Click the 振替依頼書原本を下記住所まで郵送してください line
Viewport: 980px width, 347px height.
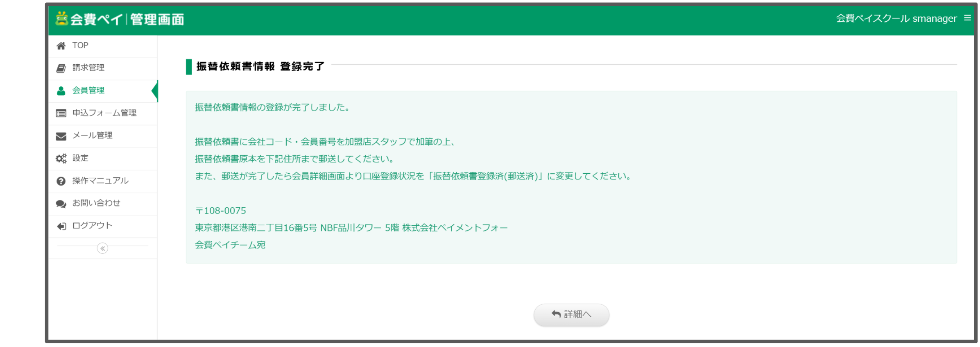(x=294, y=159)
